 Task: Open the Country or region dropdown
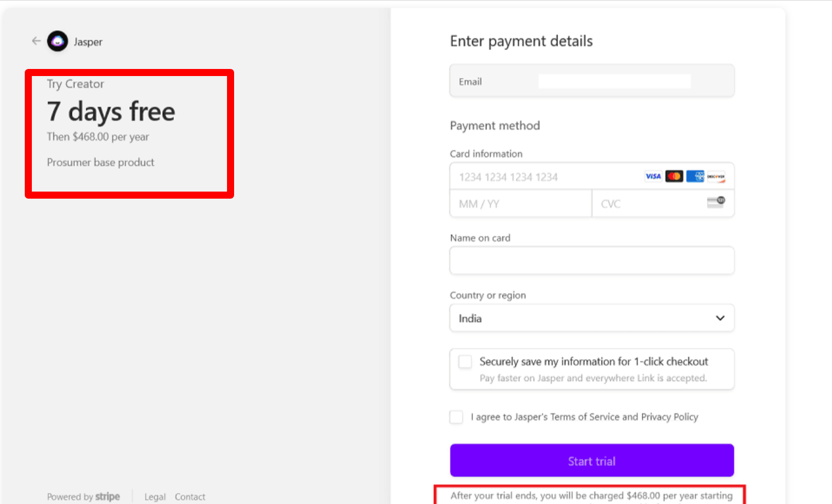(x=591, y=318)
